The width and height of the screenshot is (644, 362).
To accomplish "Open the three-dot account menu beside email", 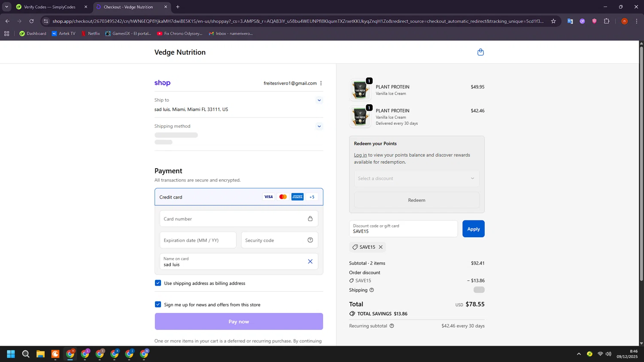I will point(321,83).
